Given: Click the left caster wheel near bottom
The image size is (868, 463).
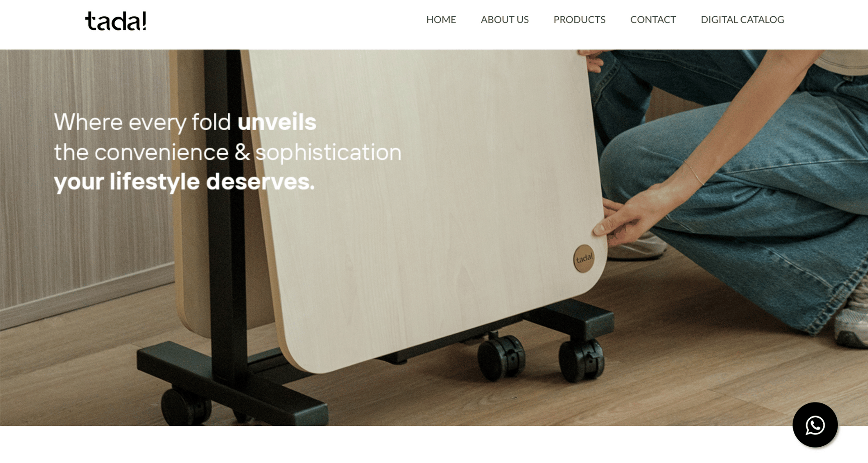Looking at the screenshot, I should 185,406.
